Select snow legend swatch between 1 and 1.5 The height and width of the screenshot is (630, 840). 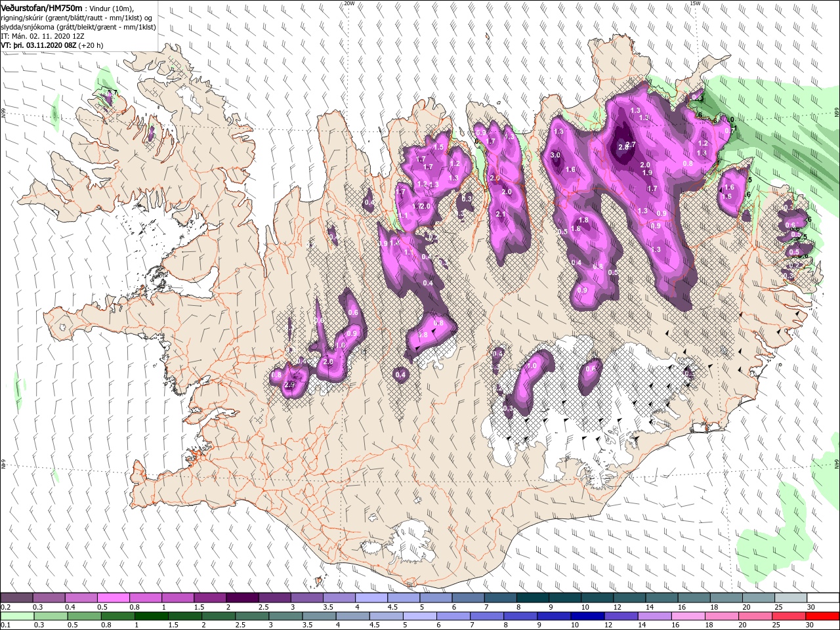coord(178,598)
